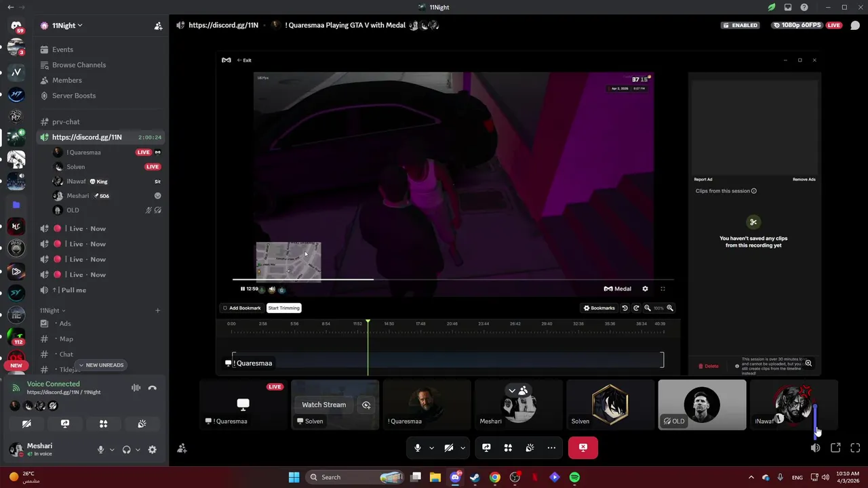Viewport: 868px width, 488px height.
Task: Click share screen icon in call control bar
Action: click(x=486, y=447)
